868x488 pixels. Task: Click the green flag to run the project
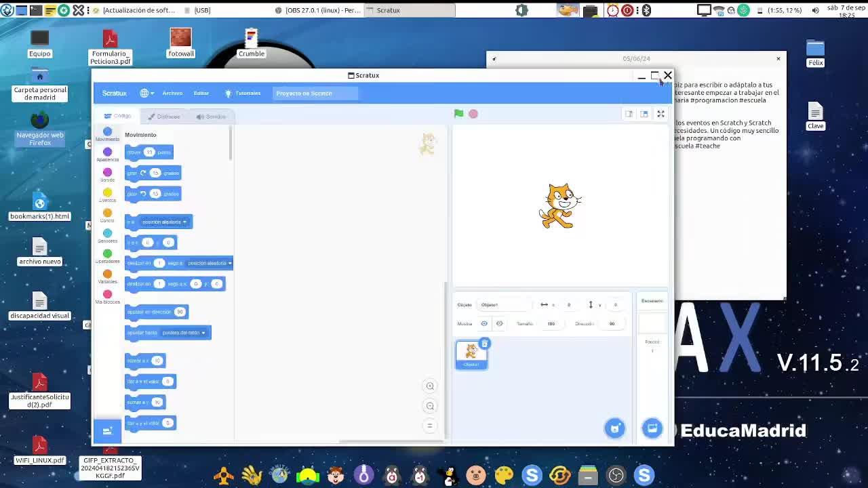coord(459,114)
